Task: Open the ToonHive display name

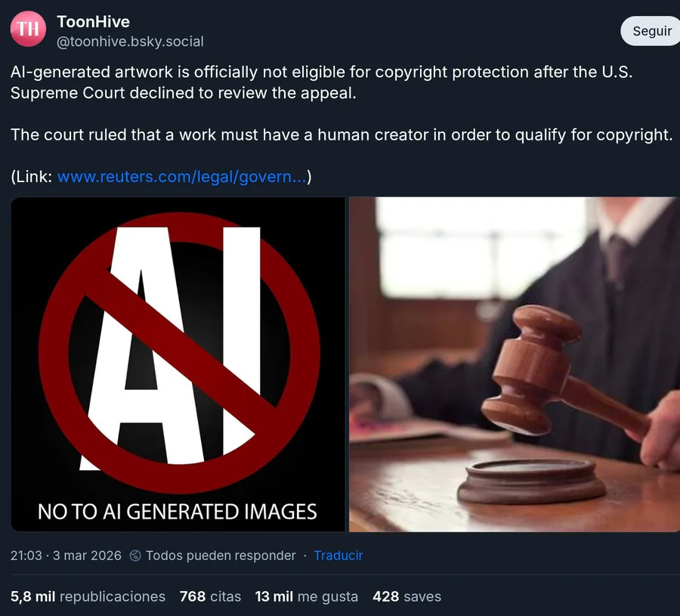Action: point(93,21)
